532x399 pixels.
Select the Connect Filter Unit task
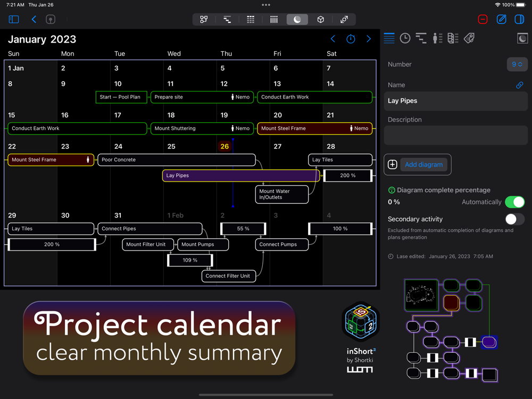pyautogui.click(x=228, y=276)
